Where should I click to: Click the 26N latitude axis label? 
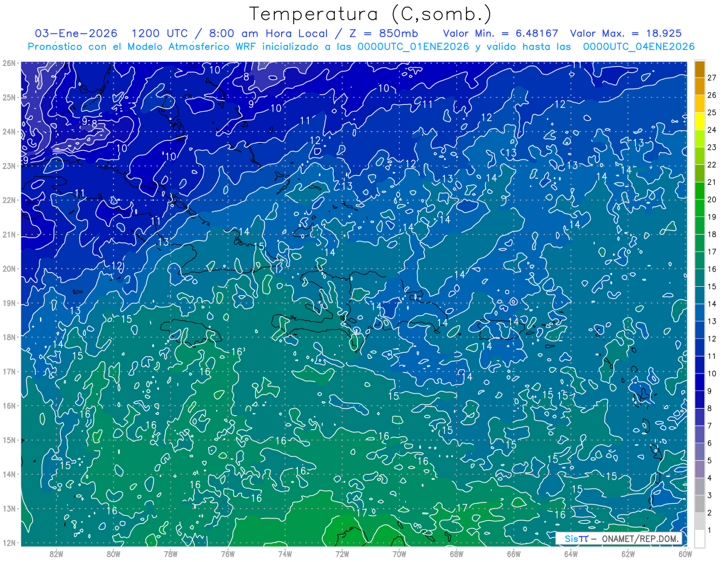8,62
